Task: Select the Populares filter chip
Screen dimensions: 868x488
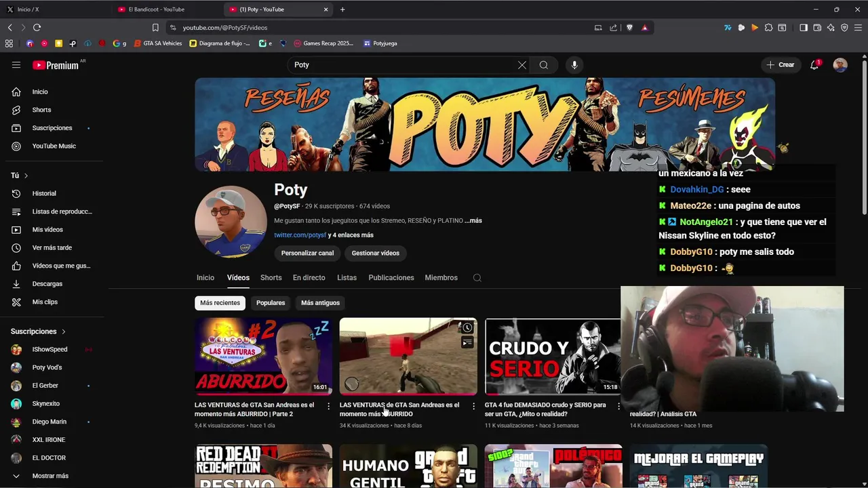Action: (x=271, y=303)
